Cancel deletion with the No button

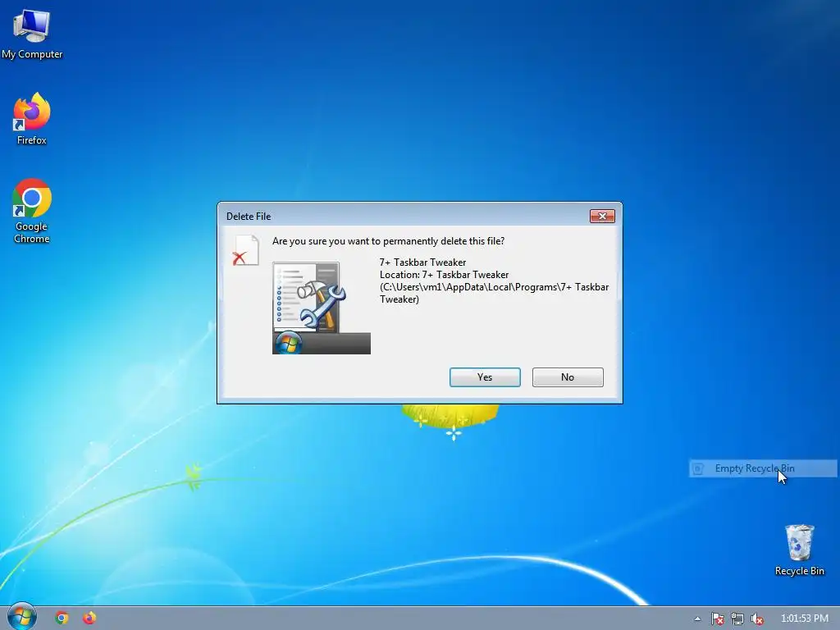(568, 377)
